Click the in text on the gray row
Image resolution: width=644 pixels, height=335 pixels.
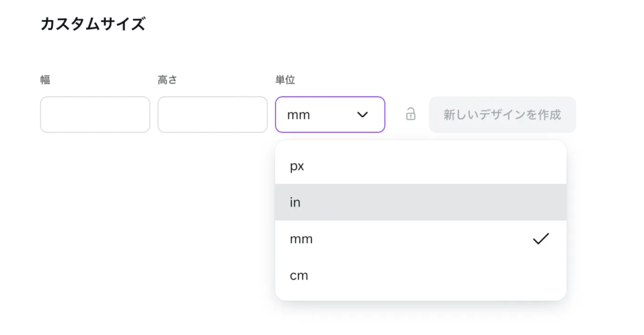pyautogui.click(x=295, y=202)
